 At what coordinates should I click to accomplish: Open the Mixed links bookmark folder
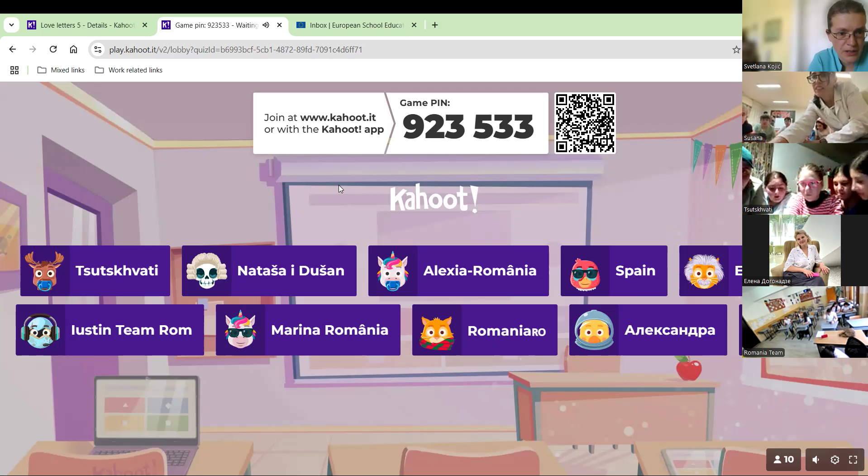point(61,70)
